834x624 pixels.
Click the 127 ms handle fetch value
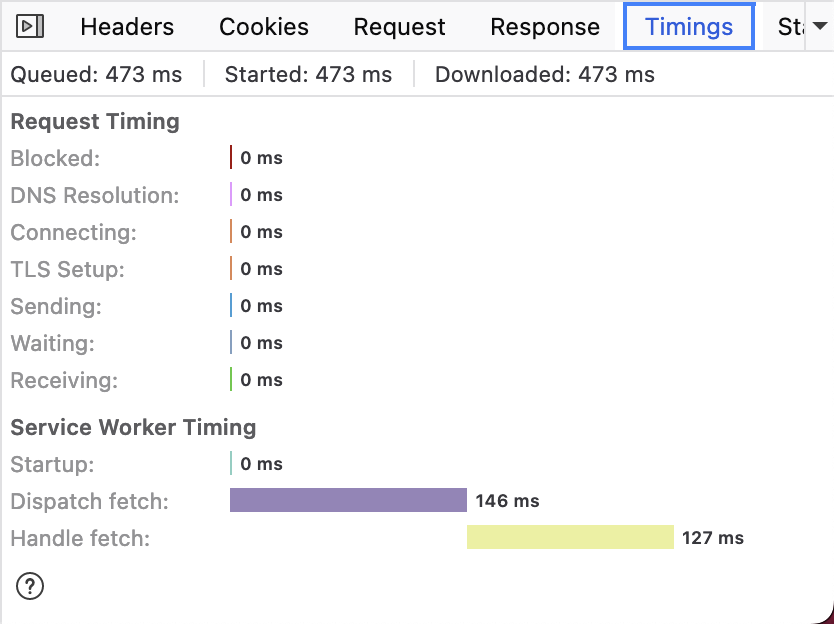713,538
